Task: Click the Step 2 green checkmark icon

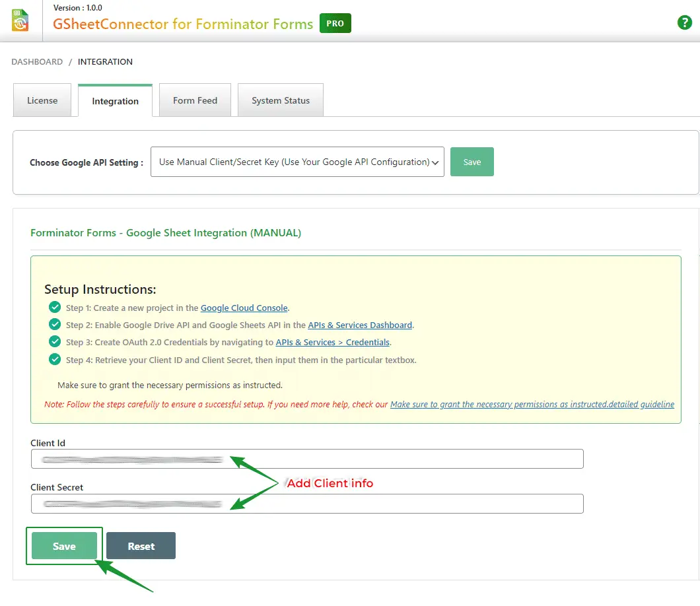Action: (55, 325)
